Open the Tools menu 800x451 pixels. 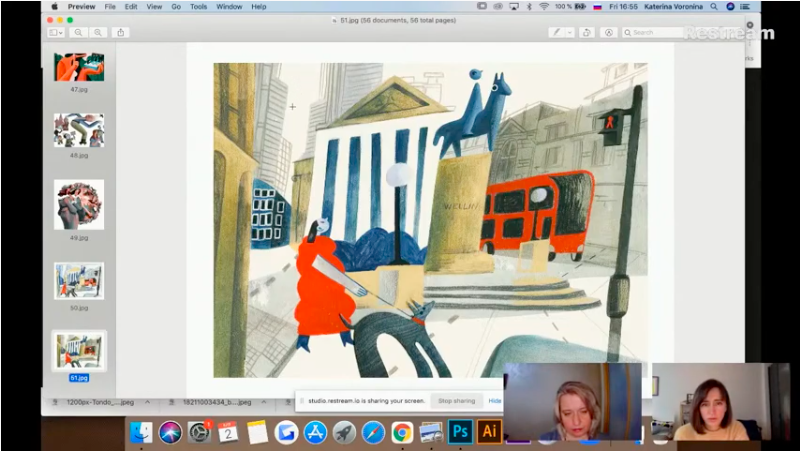199,6
